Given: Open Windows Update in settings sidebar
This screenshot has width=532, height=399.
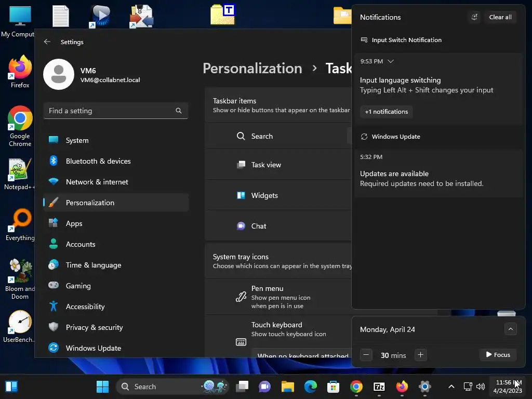Looking at the screenshot, I should click(x=116, y=348).
